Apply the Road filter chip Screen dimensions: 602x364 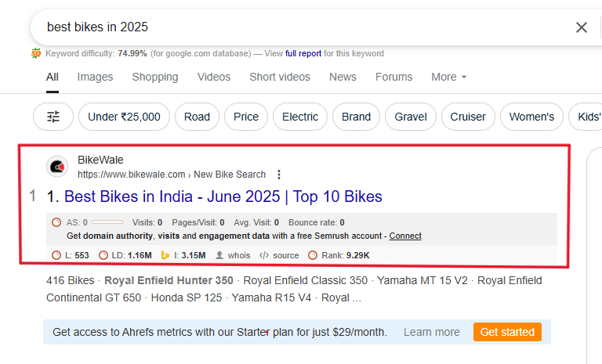coord(197,117)
